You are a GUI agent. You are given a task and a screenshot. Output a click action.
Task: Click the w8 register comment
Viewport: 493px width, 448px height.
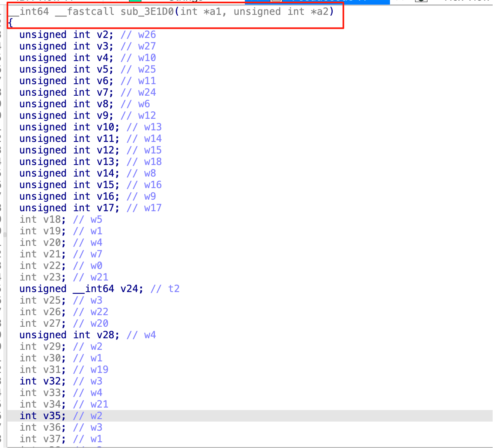point(150,173)
